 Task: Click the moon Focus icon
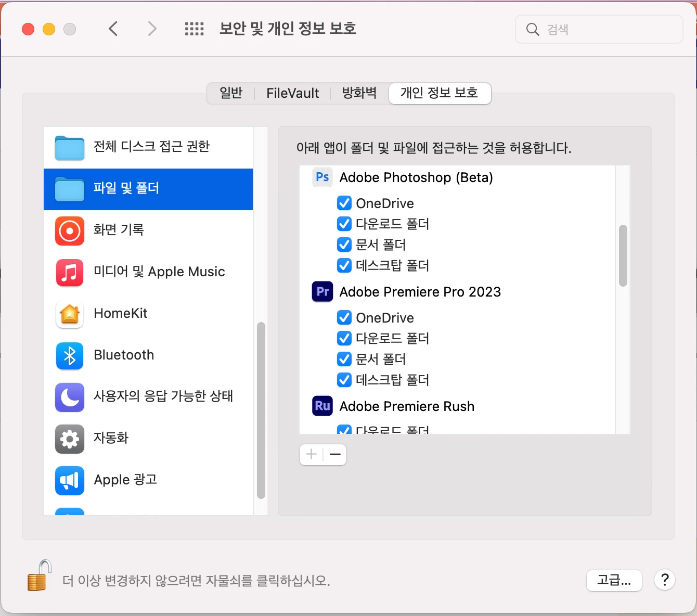pos(70,397)
